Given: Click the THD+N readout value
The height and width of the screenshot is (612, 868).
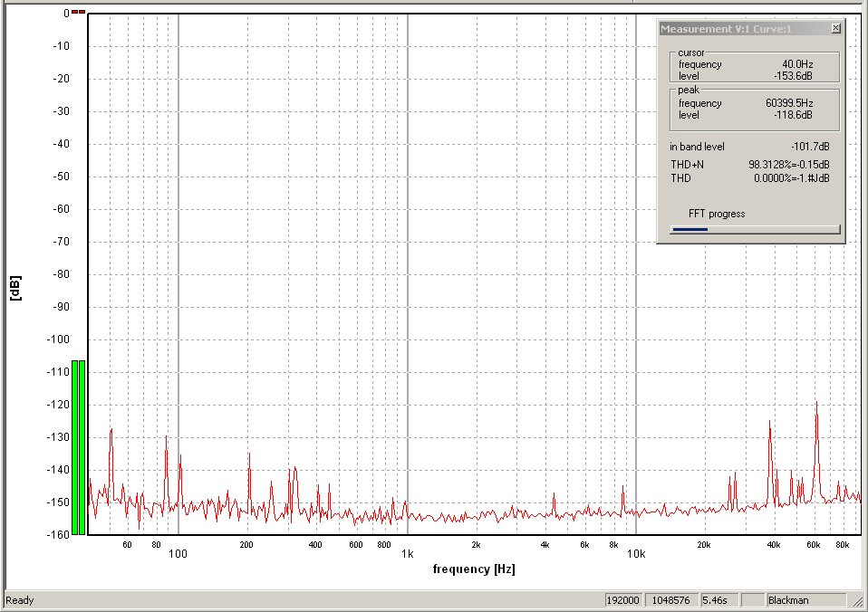Looking at the screenshot, I should (788, 165).
